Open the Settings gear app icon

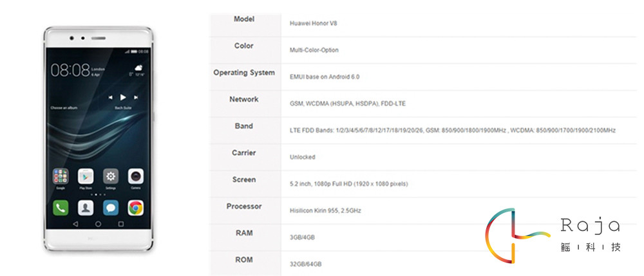coord(111,176)
